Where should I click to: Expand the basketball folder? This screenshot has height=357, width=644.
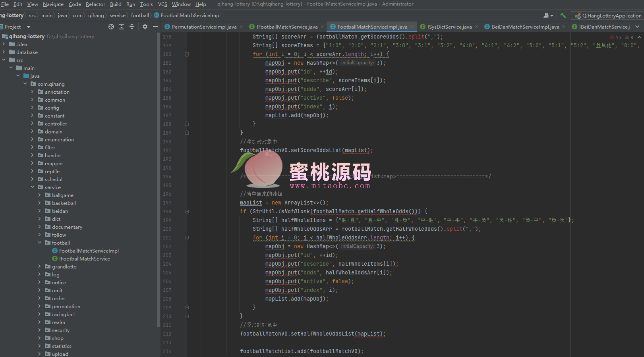(x=39, y=203)
